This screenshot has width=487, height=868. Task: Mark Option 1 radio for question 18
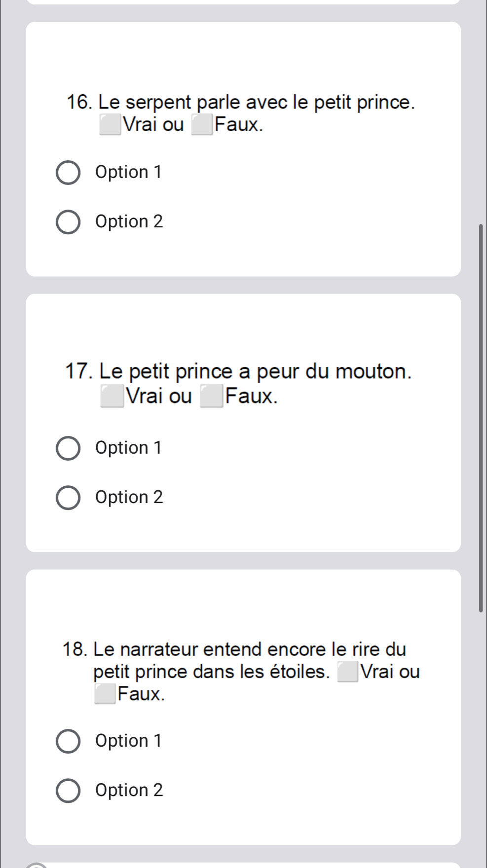(68, 741)
